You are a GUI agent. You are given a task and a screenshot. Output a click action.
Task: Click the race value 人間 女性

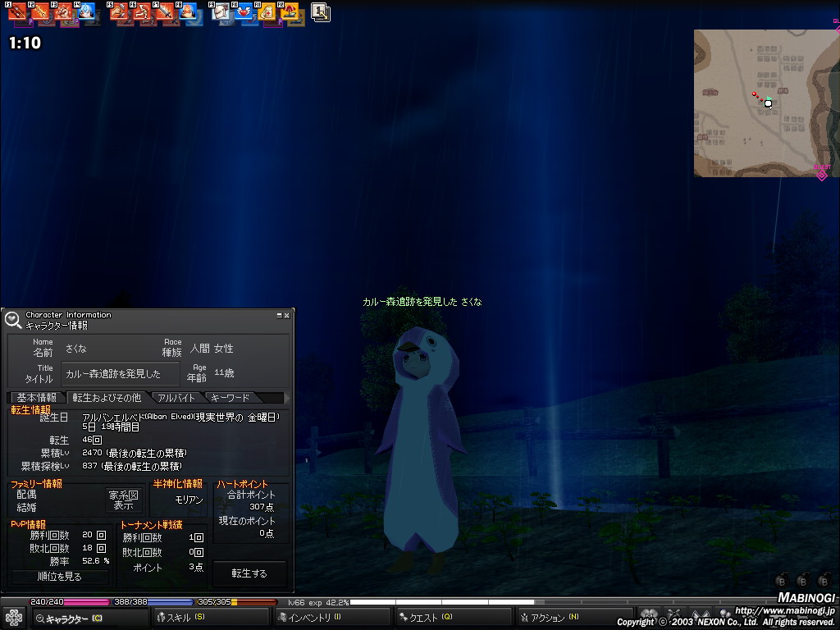[212, 349]
